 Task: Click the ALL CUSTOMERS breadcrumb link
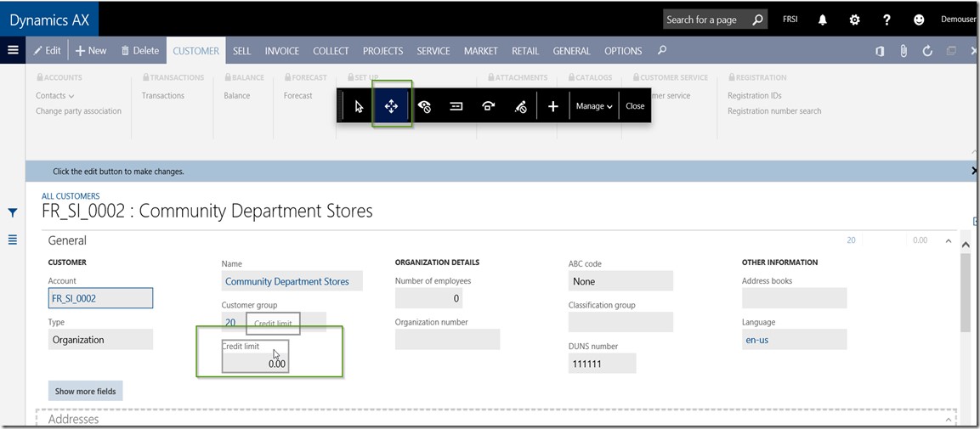tap(71, 196)
